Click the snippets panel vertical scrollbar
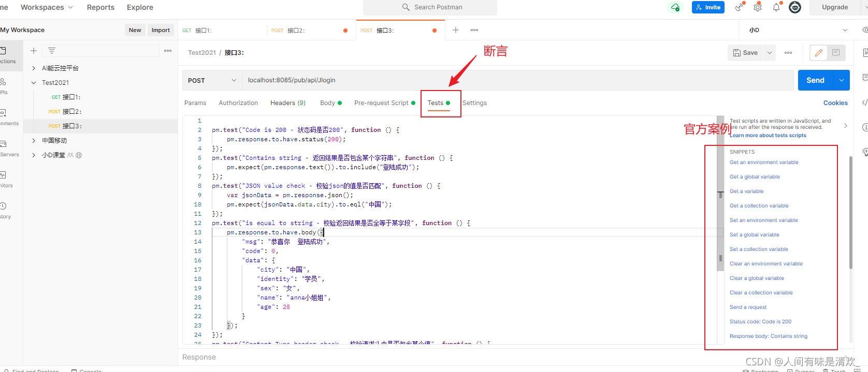The image size is (868, 372). (x=850, y=212)
